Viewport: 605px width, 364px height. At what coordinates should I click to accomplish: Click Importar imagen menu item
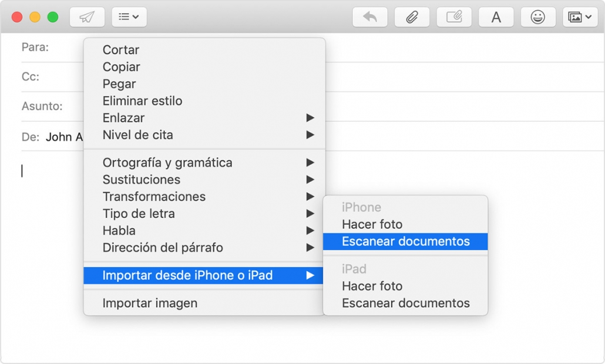click(150, 304)
